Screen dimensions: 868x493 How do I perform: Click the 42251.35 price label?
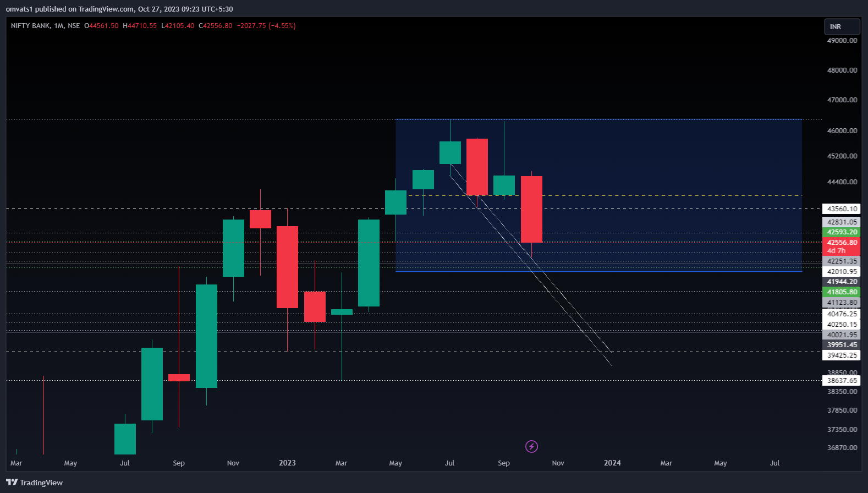point(842,261)
